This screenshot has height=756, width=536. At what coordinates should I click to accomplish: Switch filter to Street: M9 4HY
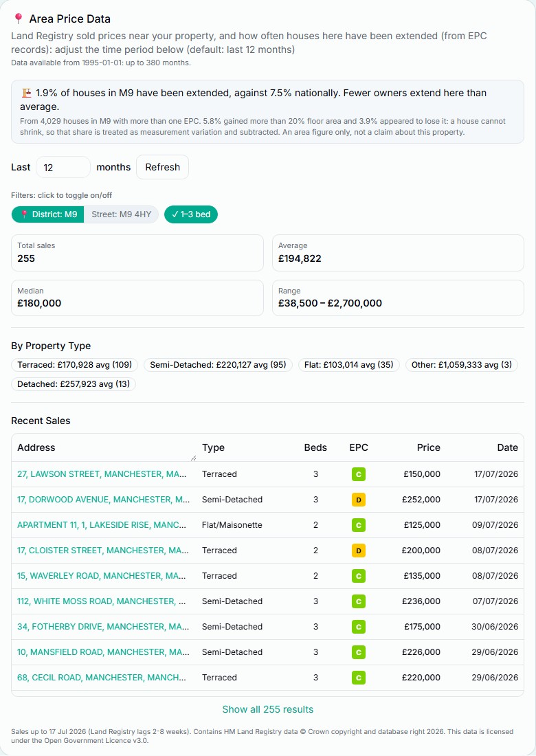click(x=122, y=214)
